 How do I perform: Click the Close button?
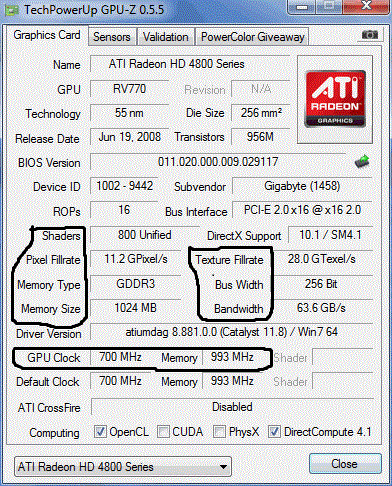point(345,464)
